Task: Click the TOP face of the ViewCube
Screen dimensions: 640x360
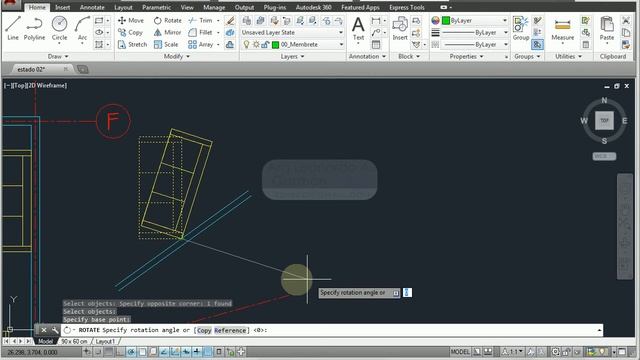Action: [604, 120]
